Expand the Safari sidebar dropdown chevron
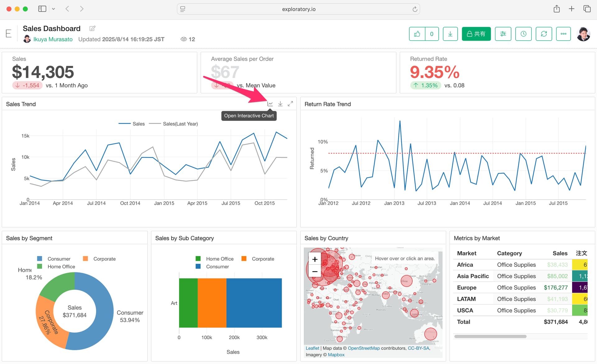The image size is (597, 364). [x=53, y=9]
